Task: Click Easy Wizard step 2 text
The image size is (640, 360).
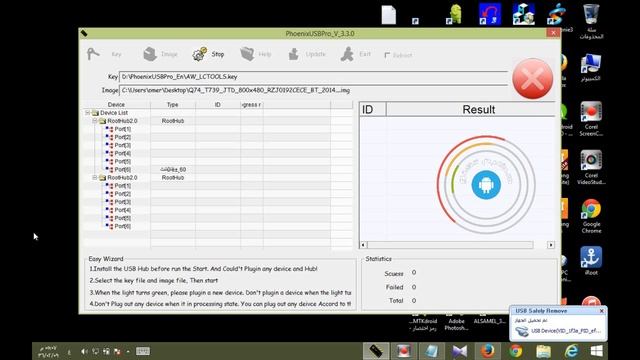Action: point(153,281)
